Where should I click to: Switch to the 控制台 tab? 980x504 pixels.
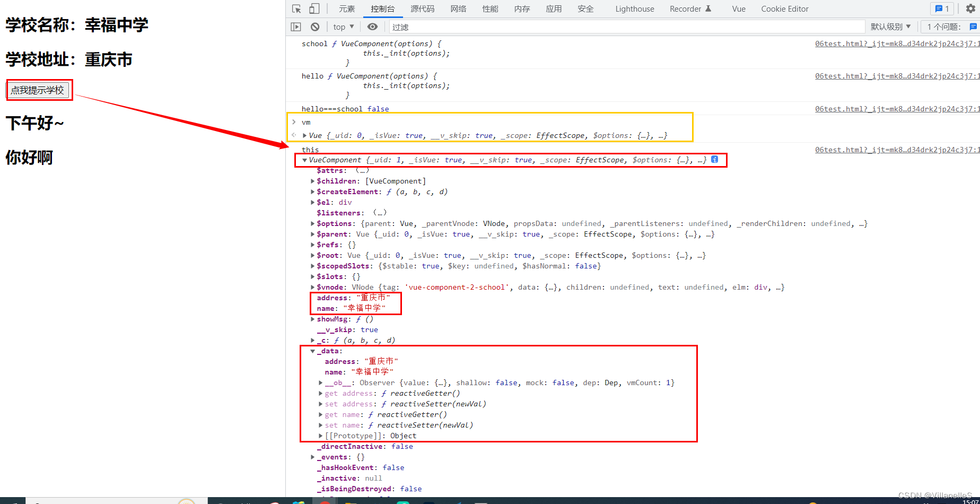pos(383,9)
